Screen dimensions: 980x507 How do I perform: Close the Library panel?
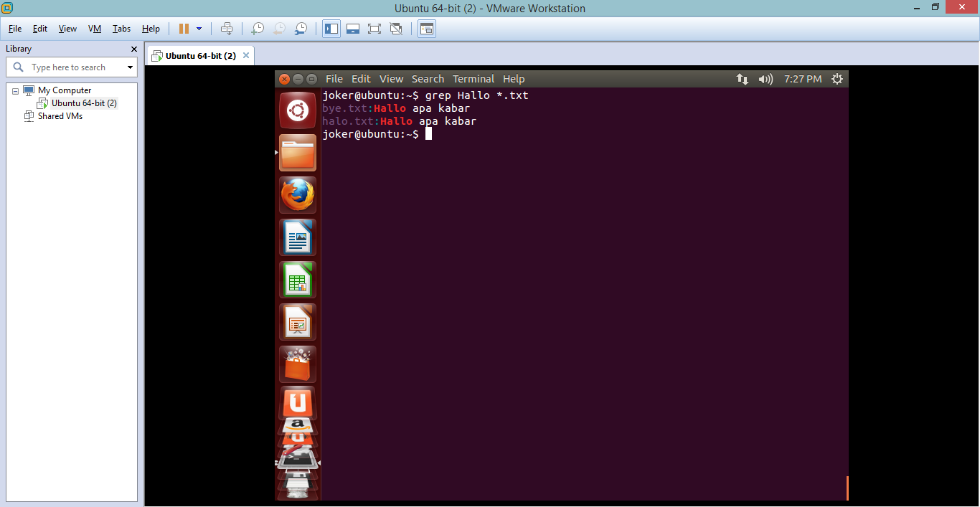133,49
